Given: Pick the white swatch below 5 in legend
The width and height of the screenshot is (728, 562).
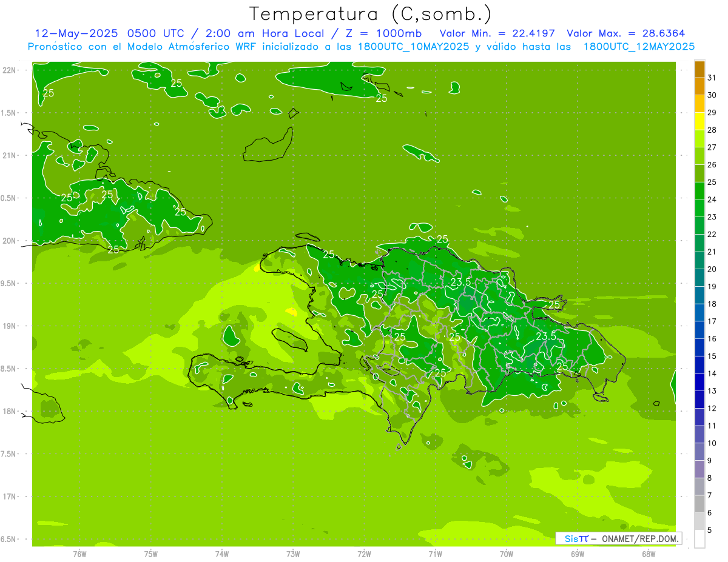Looking at the screenshot, I should (699, 539).
